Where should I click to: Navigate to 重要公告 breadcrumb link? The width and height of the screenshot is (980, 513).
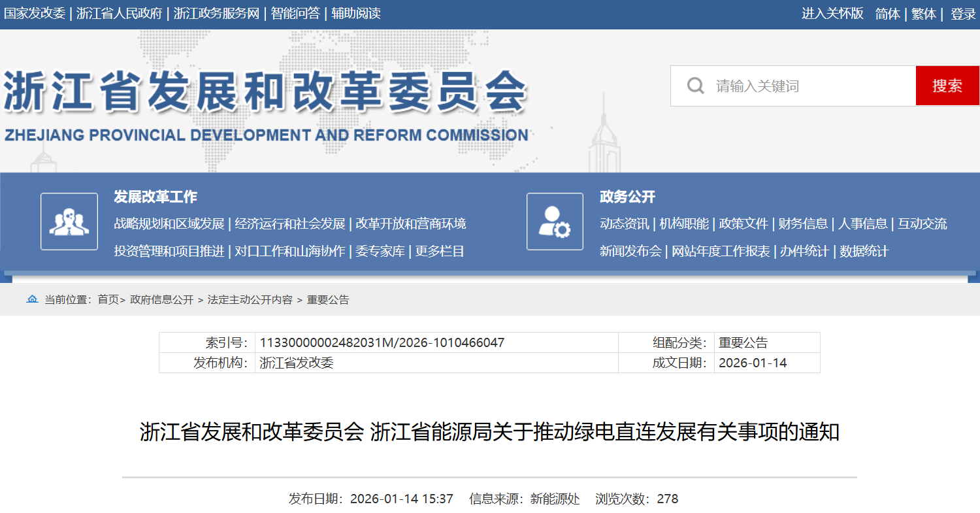tap(328, 300)
